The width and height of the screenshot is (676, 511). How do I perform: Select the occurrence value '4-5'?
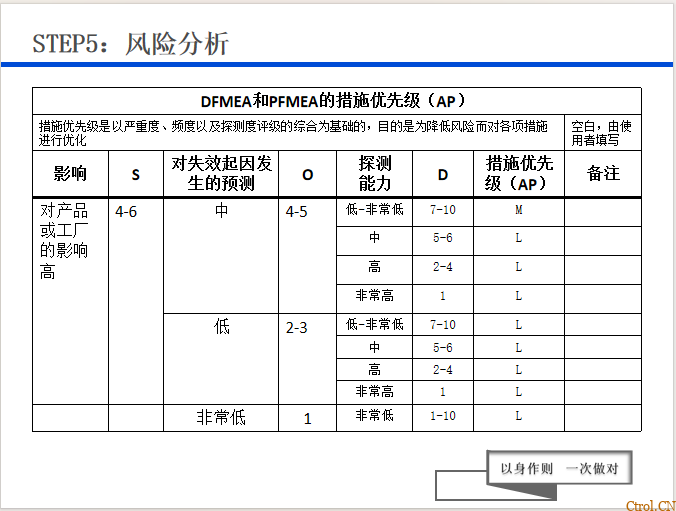tap(296, 212)
